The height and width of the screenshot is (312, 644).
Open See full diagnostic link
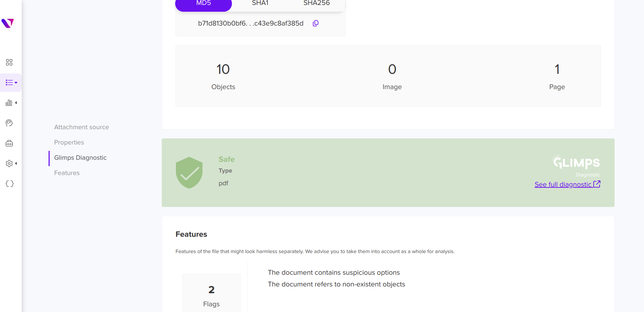(567, 184)
